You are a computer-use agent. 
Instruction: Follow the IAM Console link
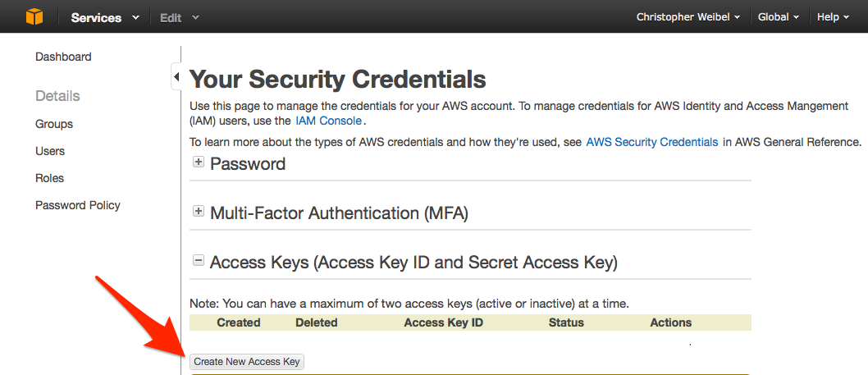click(x=329, y=120)
